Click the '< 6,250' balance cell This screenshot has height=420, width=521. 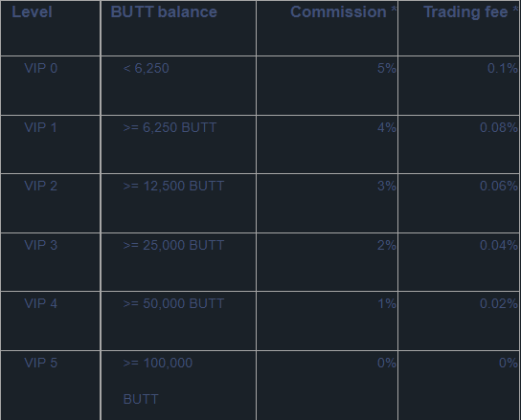click(178, 86)
